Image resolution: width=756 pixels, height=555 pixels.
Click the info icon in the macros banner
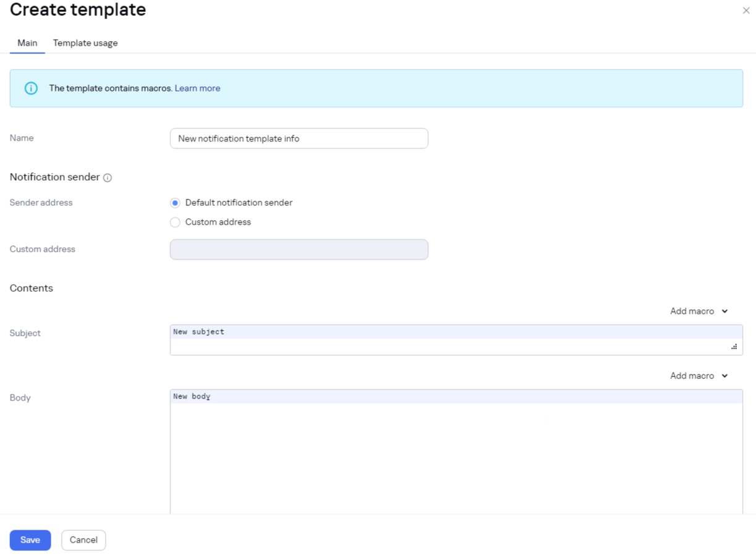[x=31, y=88]
